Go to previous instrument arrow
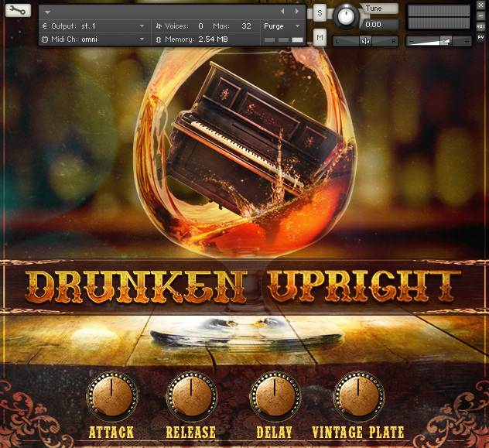 tap(282, 12)
